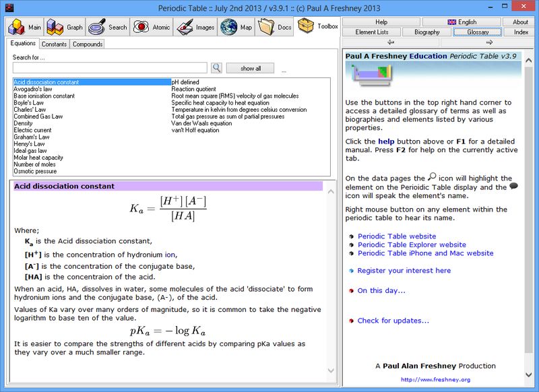The height and width of the screenshot is (392, 539).
Task: Click the magnifier search button beside the input
Action: [x=216, y=67]
